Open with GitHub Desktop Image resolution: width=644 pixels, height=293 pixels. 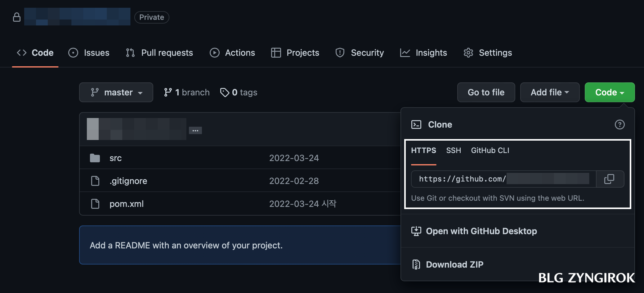click(481, 231)
